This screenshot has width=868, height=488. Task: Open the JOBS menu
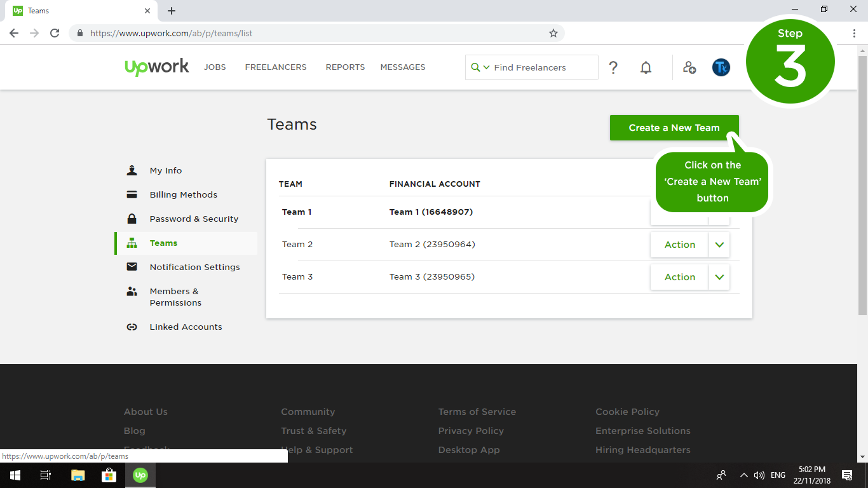(215, 67)
